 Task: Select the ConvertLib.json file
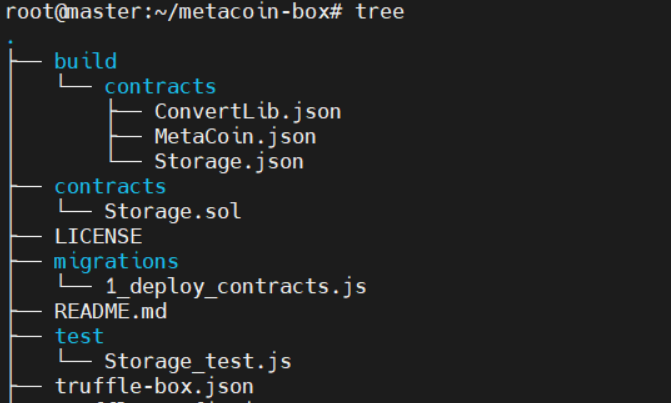coord(247,111)
